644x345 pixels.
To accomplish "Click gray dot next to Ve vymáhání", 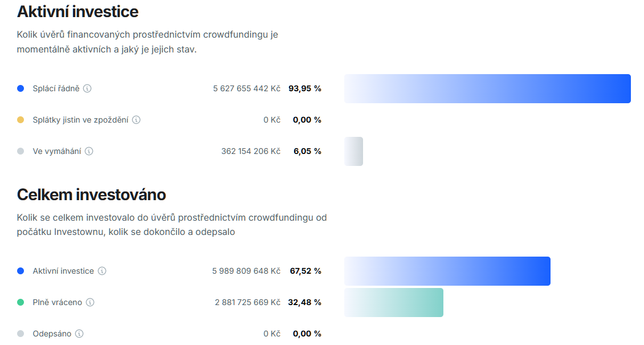I will point(21,151).
